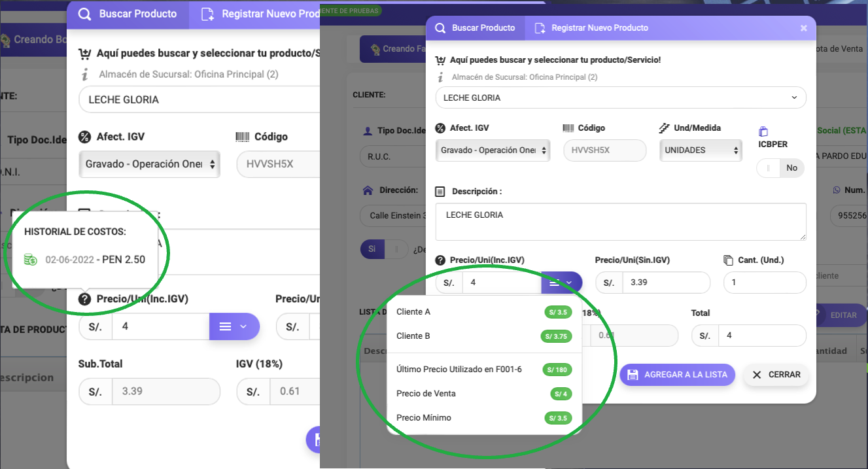Click the list icon beside the Descripción label
Viewport: 868px width, 469px height.
[x=439, y=191]
